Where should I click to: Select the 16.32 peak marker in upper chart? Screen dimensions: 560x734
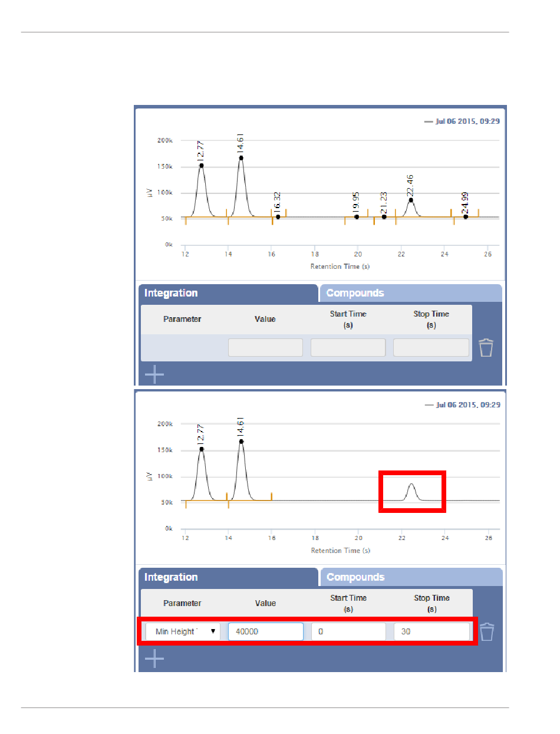coord(278,217)
